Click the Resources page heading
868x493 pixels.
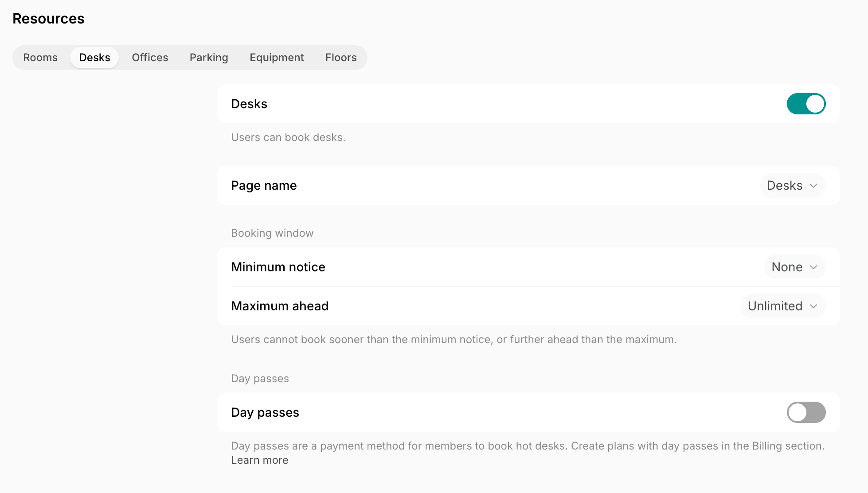coord(48,19)
